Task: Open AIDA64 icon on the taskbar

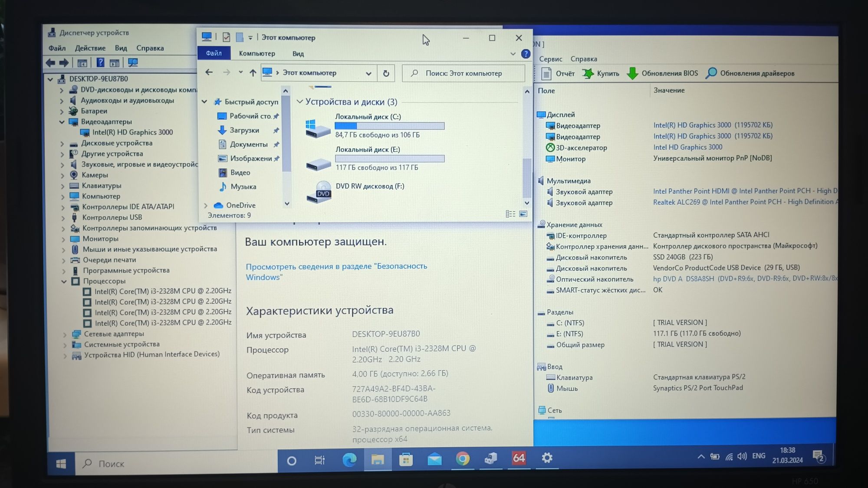Action: [519, 458]
